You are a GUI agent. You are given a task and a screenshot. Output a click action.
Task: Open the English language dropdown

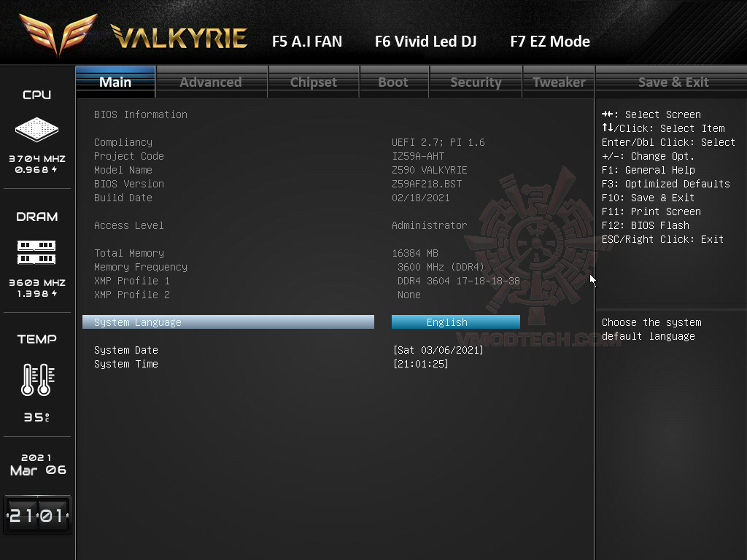[x=456, y=322]
